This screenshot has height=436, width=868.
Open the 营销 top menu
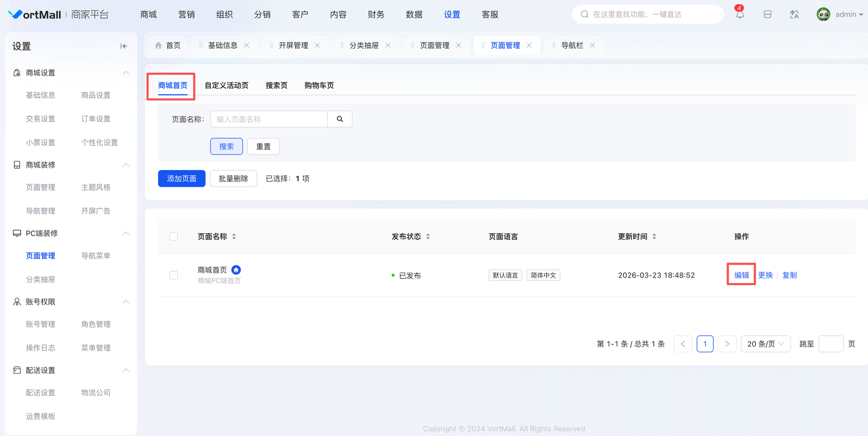(186, 15)
